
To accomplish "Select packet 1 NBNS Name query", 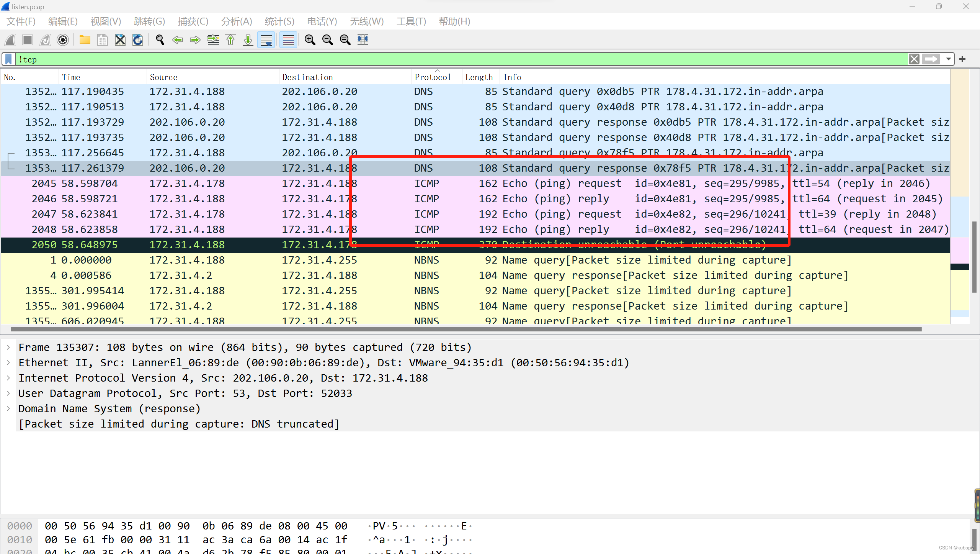I will [x=475, y=260].
